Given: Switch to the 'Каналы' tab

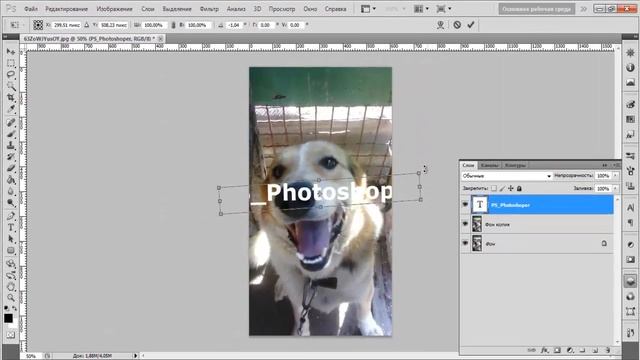Looking at the screenshot, I should (489, 165).
